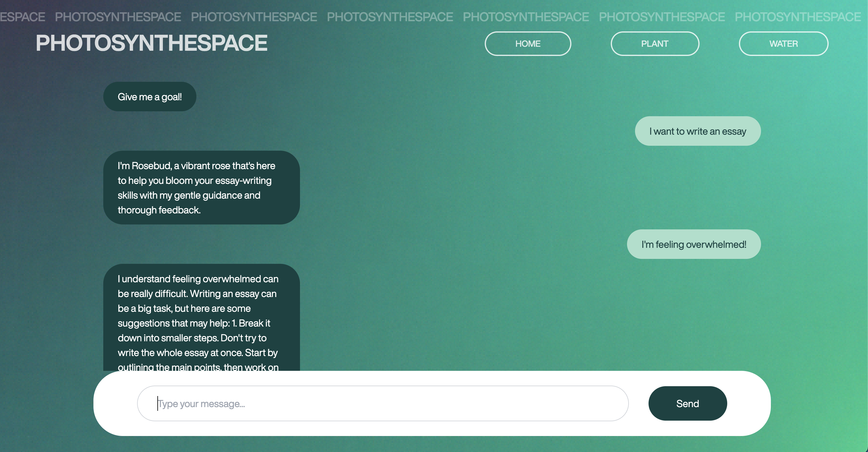
Task: Click the white area right of Send
Action: (748, 403)
